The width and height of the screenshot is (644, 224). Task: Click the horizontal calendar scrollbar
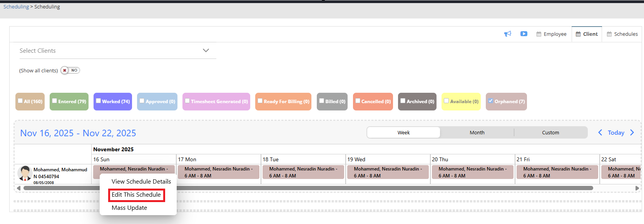click(308, 188)
